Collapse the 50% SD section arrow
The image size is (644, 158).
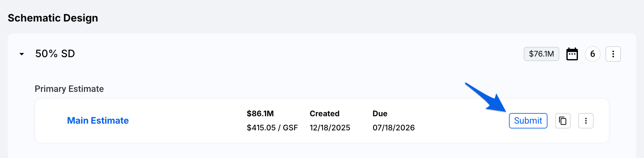pyautogui.click(x=21, y=54)
